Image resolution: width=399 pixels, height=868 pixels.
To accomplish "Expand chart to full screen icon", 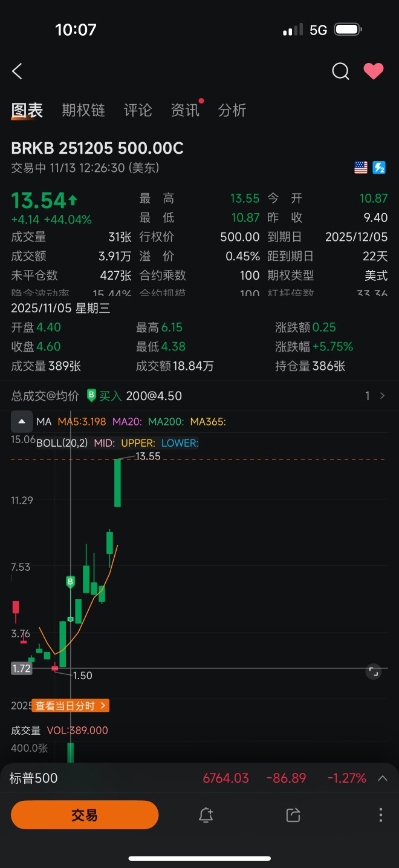I will 374,671.
